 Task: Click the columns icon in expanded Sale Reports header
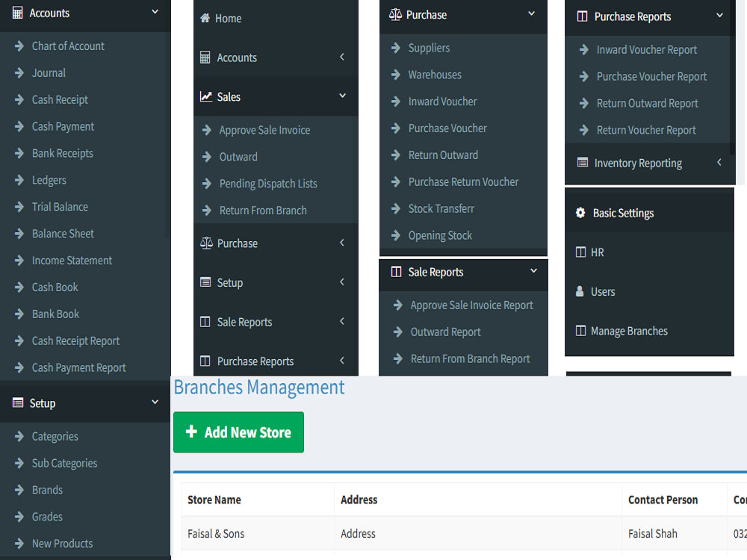point(396,272)
